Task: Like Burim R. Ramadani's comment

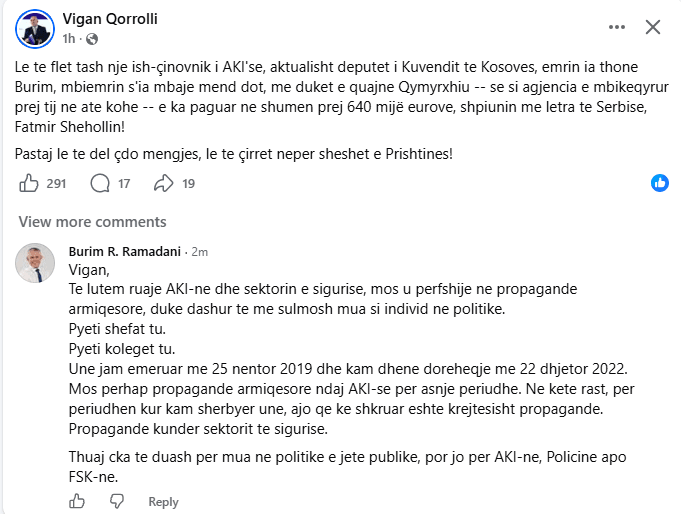Action: point(77,501)
